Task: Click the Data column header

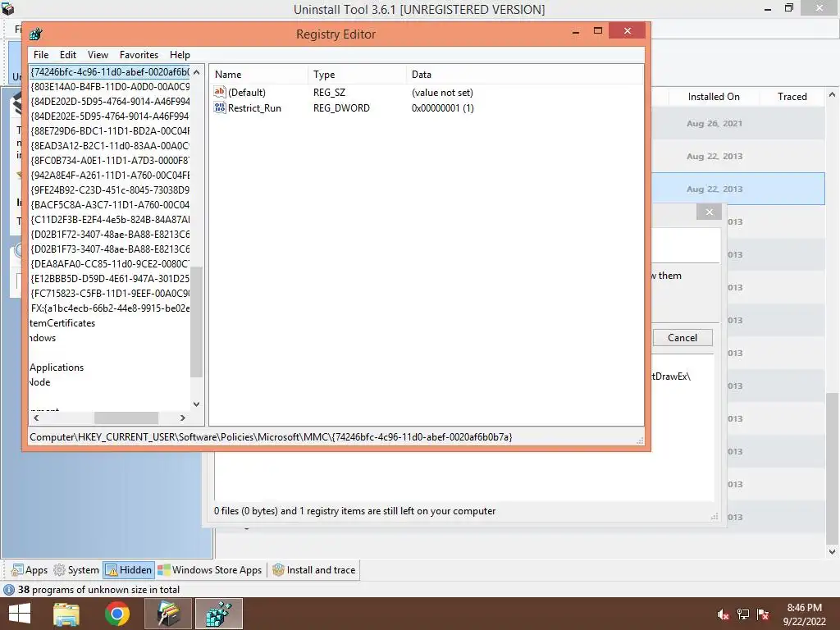Action: [525, 75]
